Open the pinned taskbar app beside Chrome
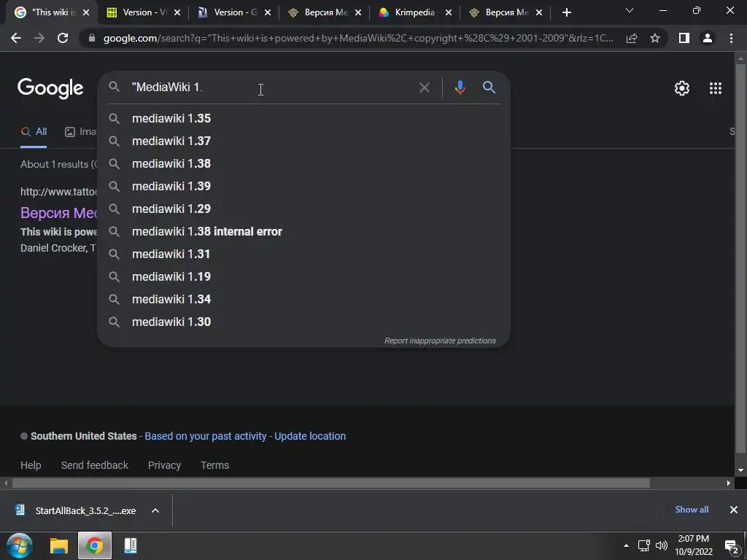Image resolution: width=747 pixels, height=560 pixels. click(131, 545)
